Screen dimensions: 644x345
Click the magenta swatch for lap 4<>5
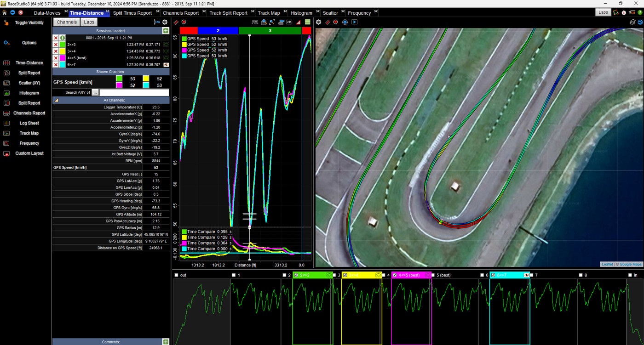pos(63,58)
